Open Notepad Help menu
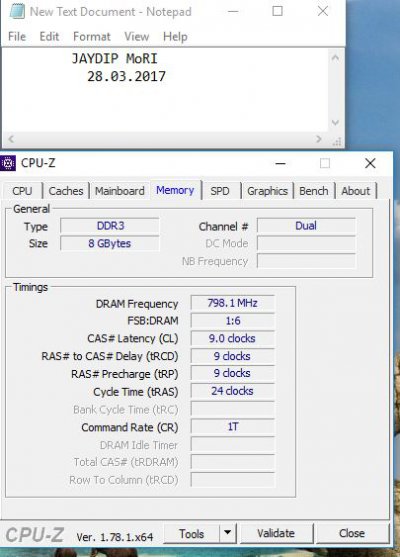The height and width of the screenshot is (557, 400). pyautogui.click(x=175, y=37)
